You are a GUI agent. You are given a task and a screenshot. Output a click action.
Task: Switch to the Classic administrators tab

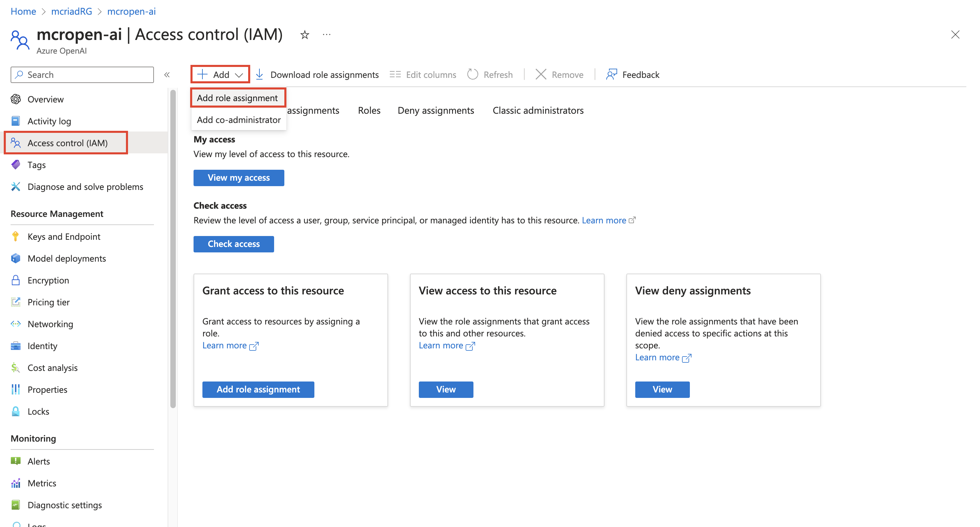tap(538, 110)
